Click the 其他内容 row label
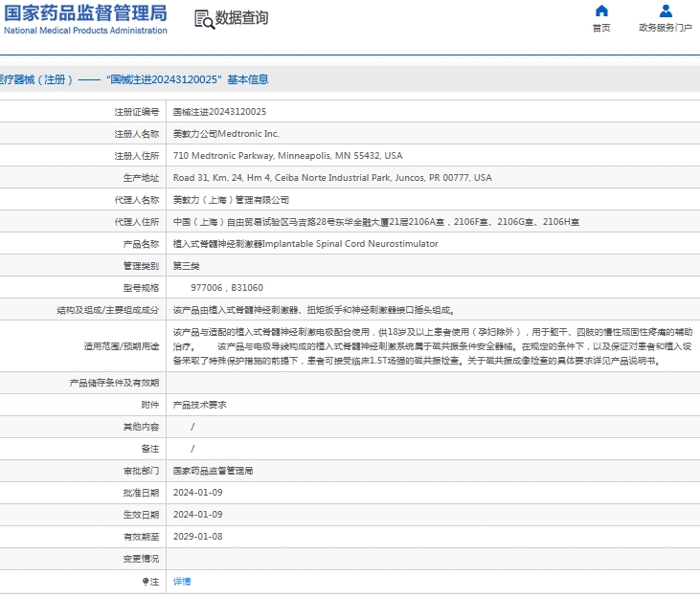 click(x=141, y=427)
